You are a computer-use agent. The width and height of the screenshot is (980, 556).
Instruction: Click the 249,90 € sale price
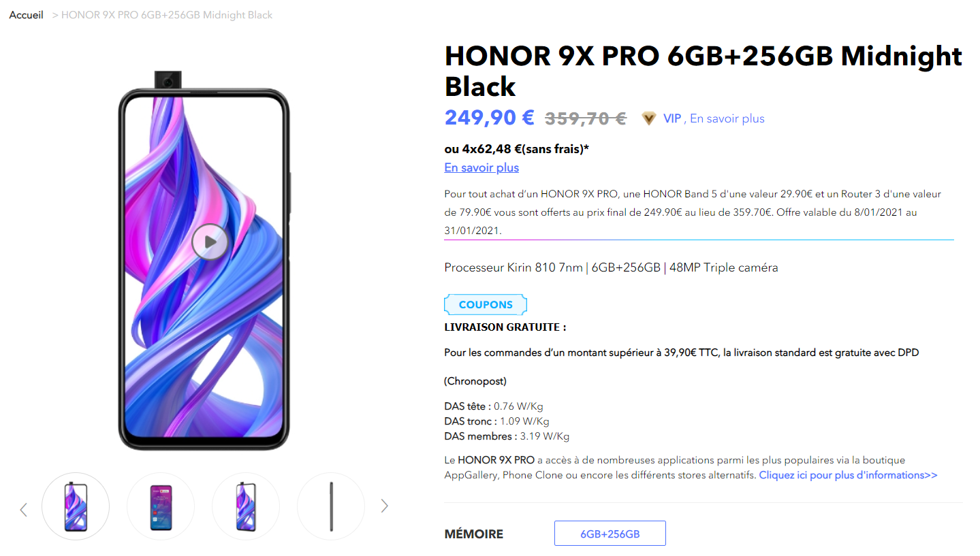(x=490, y=118)
